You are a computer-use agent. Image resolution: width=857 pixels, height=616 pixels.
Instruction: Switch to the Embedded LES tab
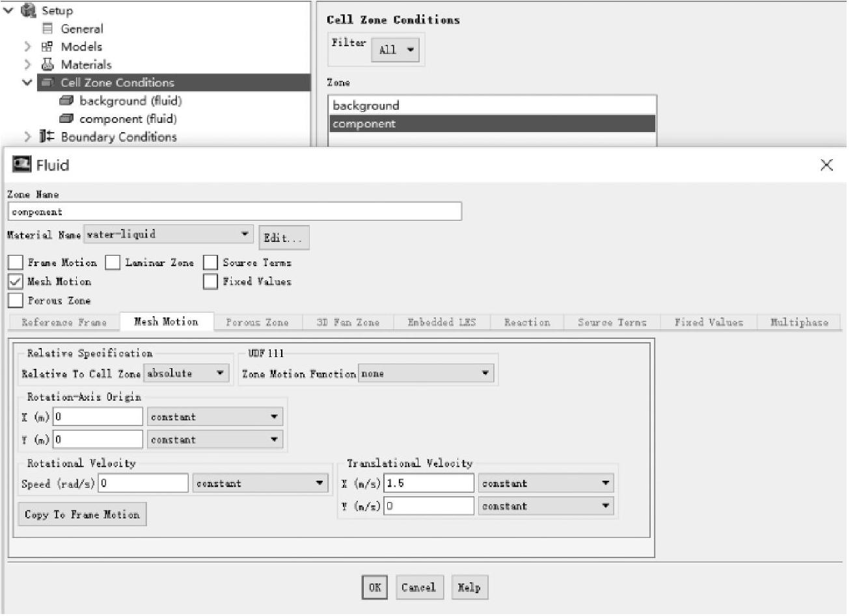click(442, 322)
